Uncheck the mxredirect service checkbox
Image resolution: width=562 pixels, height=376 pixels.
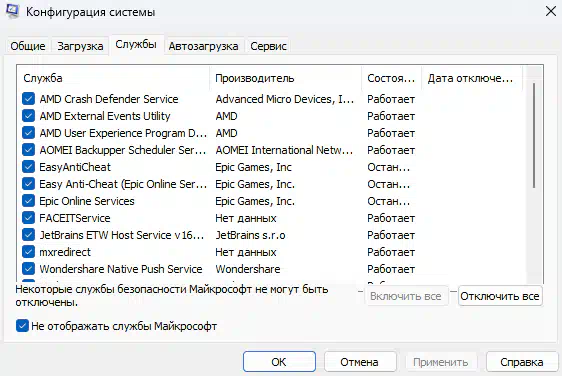point(28,252)
